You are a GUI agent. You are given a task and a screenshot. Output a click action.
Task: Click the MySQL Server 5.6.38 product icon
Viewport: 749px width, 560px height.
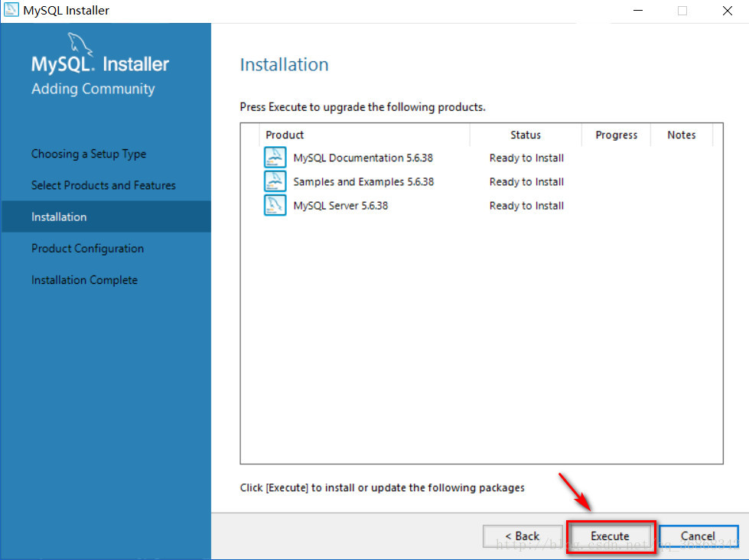[x=275, y=205]
